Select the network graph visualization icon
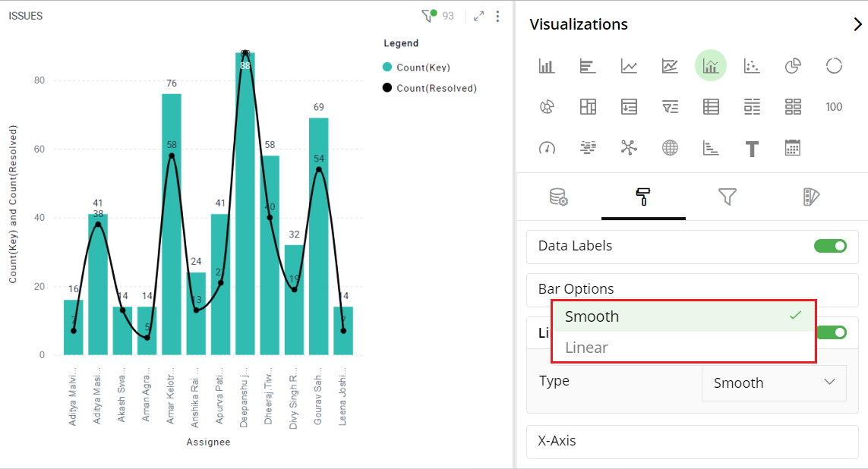Image resolution: width=868 pixels, height=469 pixels. (629, 148)
